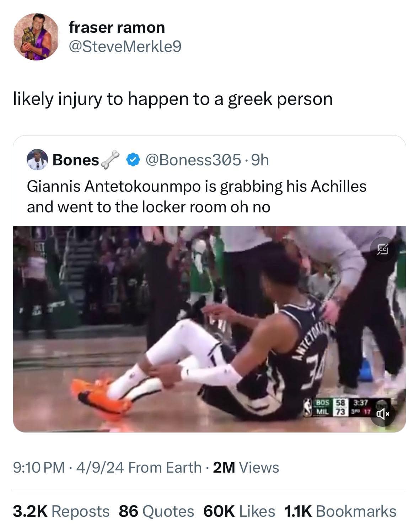419x532 pixels.
Task: Select the "likely injury" post text
Action: click(x=173, y=99)
